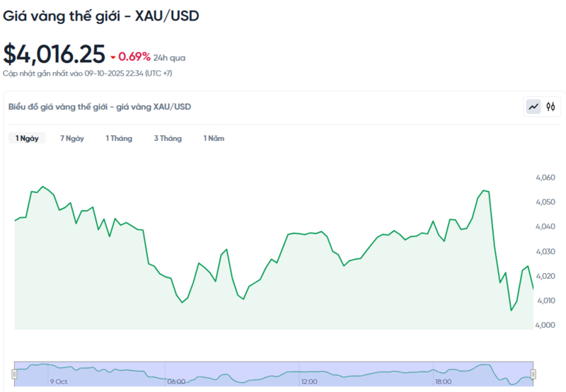This screenshot has width=566, height=392.
Task: Click the left range slider handle
Action: (15, 374)
